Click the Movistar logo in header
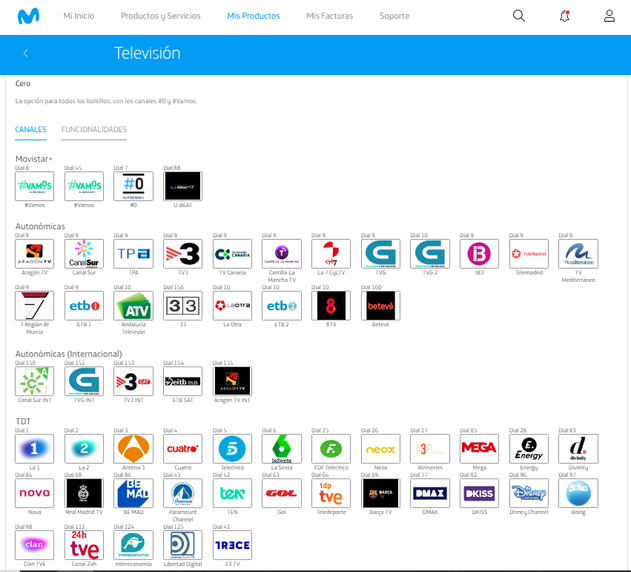631x572 pixels. (29, 16)
